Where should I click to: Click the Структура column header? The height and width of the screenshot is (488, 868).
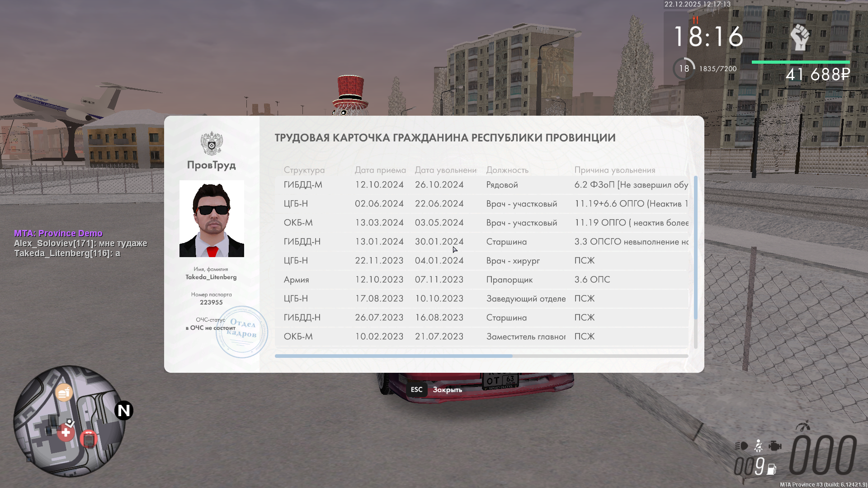[304, 170]
